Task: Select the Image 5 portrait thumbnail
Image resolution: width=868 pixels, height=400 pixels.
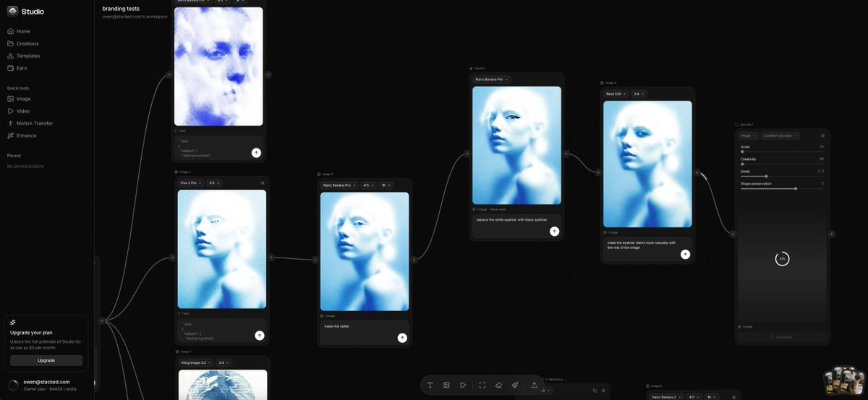Action: click(x=365, y=251)
